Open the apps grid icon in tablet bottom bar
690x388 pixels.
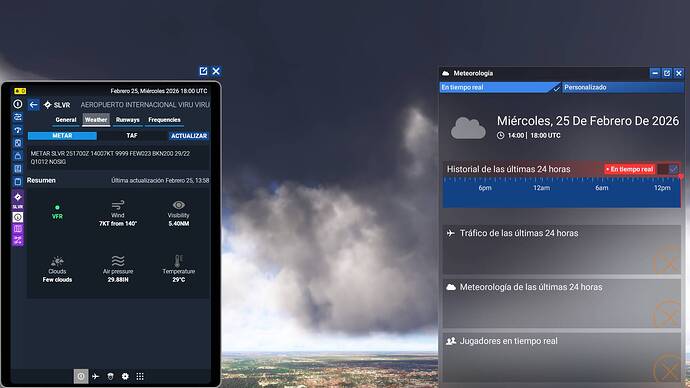(x=140, y=376)
